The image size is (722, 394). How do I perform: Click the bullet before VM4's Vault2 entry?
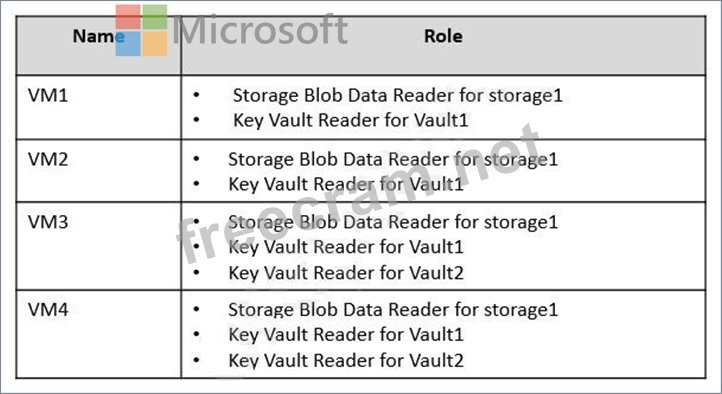coord(197,360)
